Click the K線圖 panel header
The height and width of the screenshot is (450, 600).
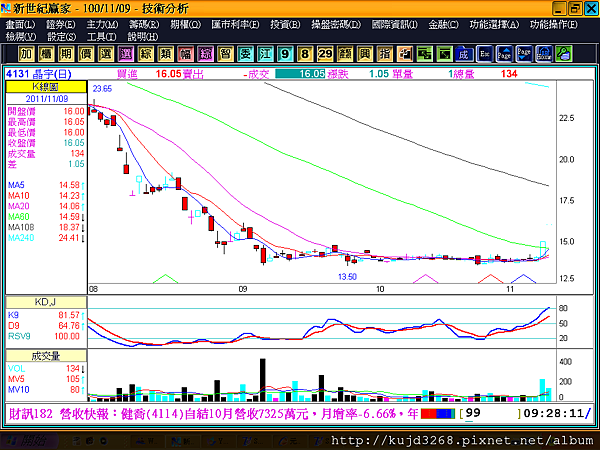(46, 87)
